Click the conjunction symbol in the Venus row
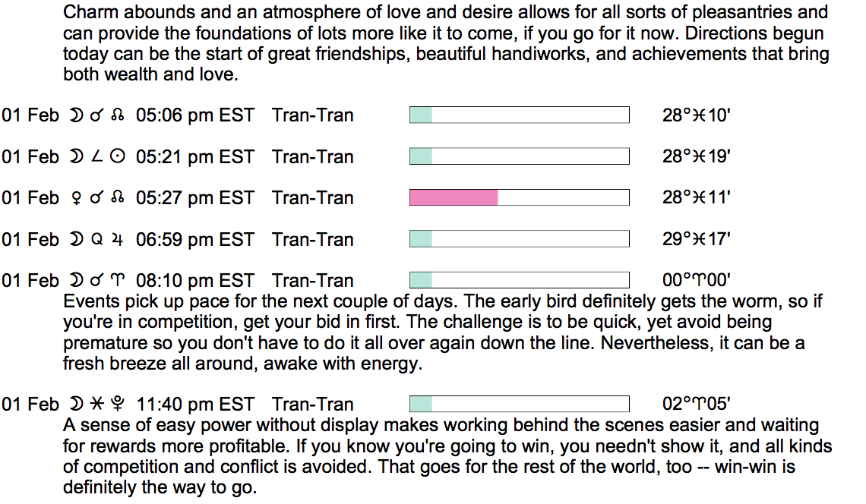The image size is (866, 504). pyautogui.click(x=96, y=198)
